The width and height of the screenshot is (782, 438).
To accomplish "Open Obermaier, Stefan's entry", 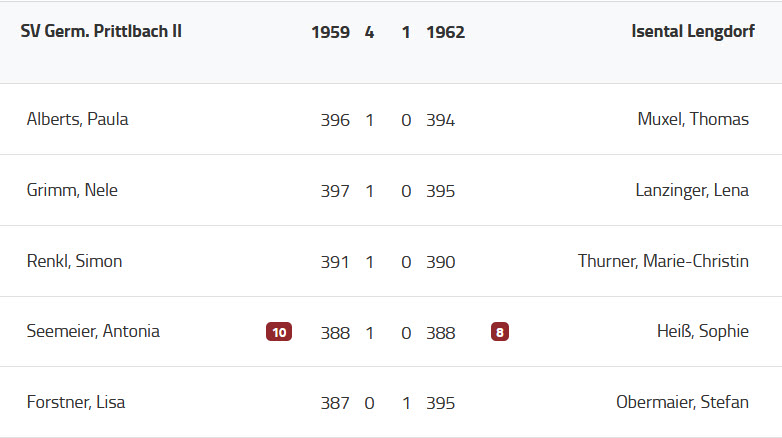I will tap(682, 403).
